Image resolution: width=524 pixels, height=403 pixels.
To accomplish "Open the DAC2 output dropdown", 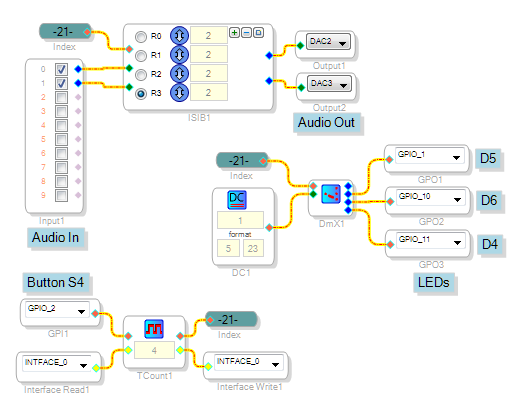I will pos(328,42).
